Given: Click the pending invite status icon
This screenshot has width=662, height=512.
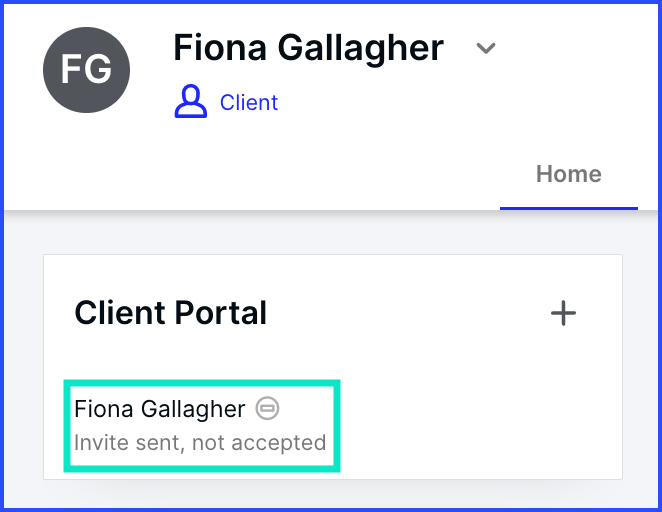Looking at the screenshot, I should [267, 408].
